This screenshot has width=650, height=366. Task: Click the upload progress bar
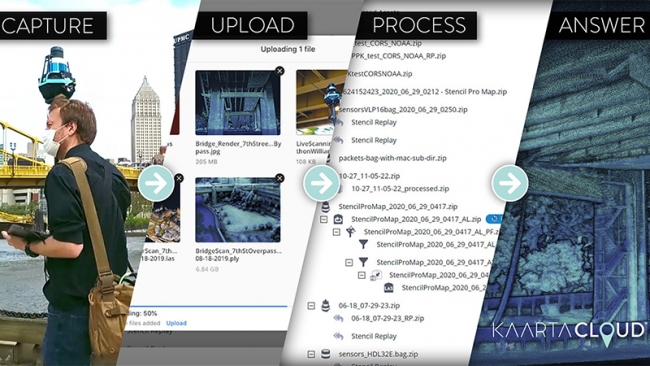pos(206,306)
